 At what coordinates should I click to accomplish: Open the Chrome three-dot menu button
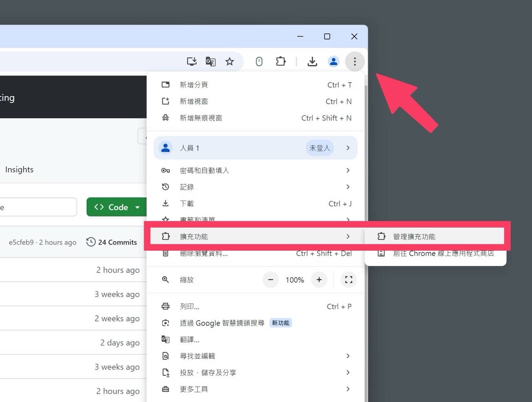point(355,61)
